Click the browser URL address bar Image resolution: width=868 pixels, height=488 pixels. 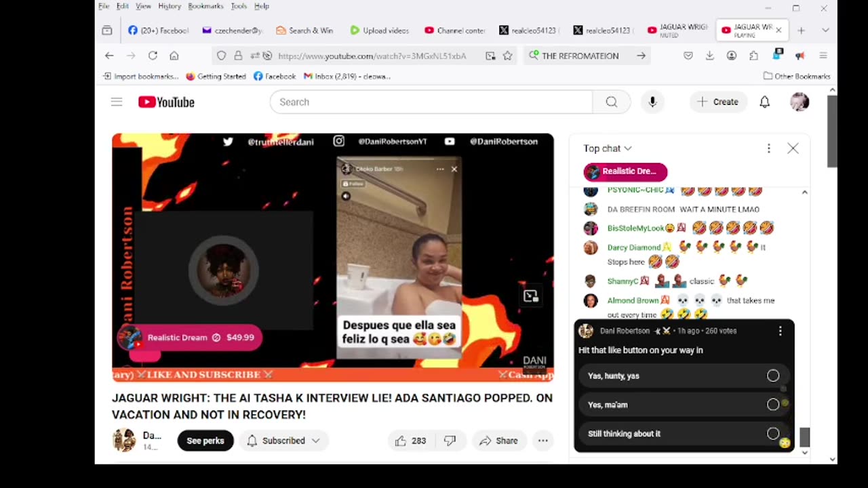[x=372, y=56]
